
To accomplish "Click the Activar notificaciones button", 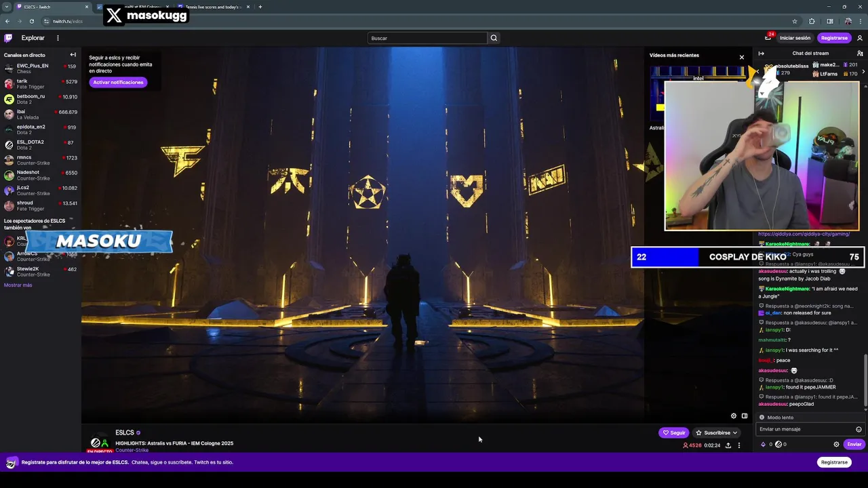I will tap(118, 82).
